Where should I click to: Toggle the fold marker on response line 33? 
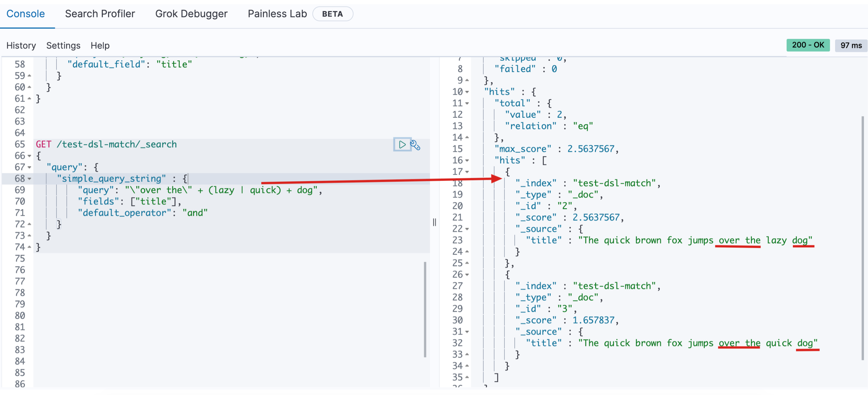[x=467, y=355]
